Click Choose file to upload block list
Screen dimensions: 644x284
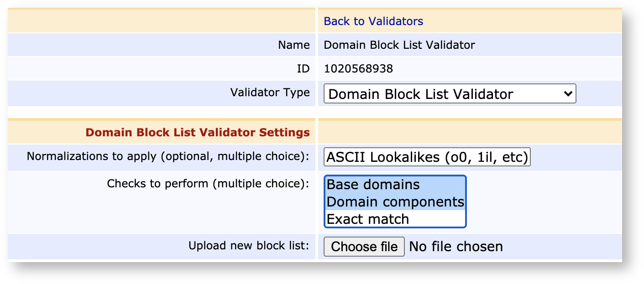[x=363, y=246]
